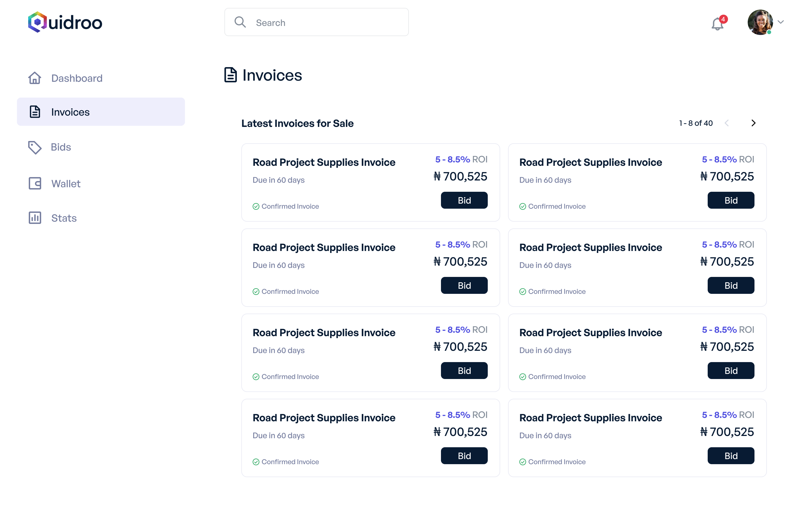Viewport: 812px width, 520px height.
Task: Click Bid on the bottom-right invoice card
Action: [731, 456]
